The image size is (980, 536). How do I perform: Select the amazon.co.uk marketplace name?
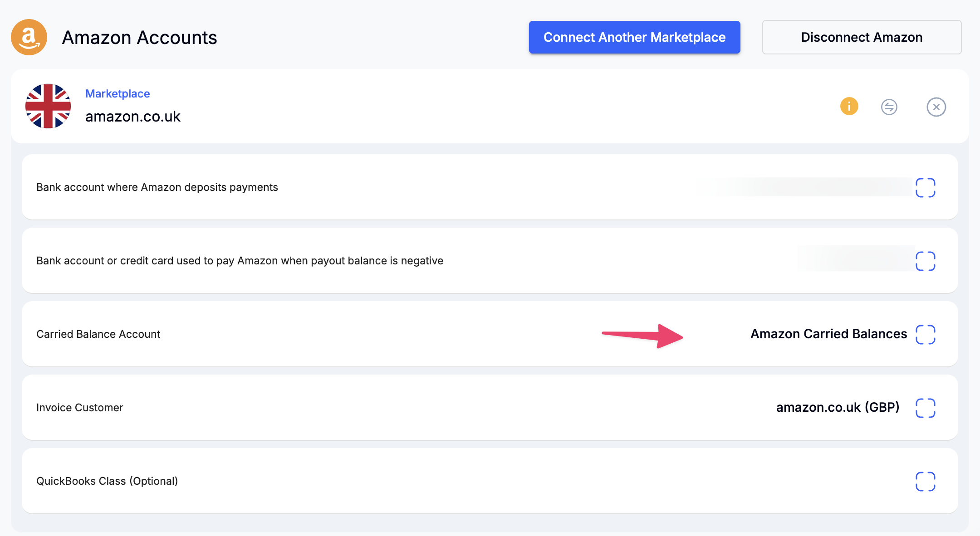pyautogui.click(x=133, y=117)
